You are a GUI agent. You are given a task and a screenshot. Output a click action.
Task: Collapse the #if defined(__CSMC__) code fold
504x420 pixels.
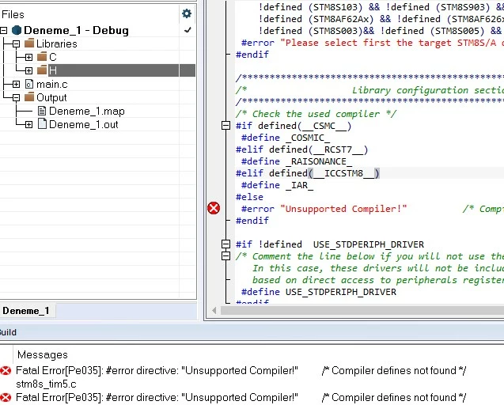226,126
